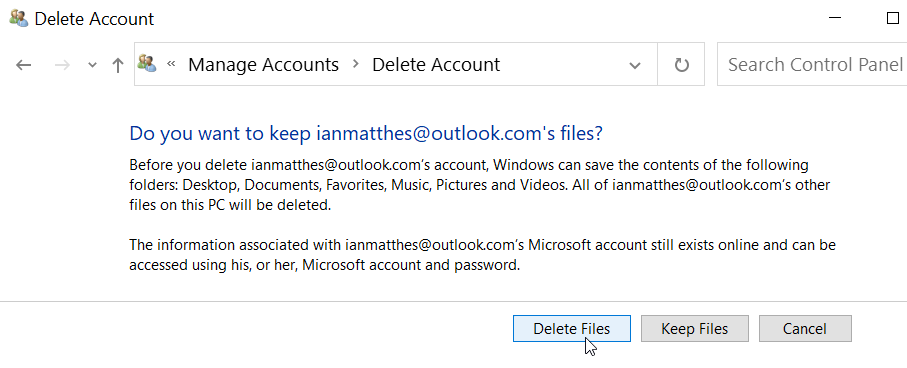Go back with the back arrow

(23, 65)
